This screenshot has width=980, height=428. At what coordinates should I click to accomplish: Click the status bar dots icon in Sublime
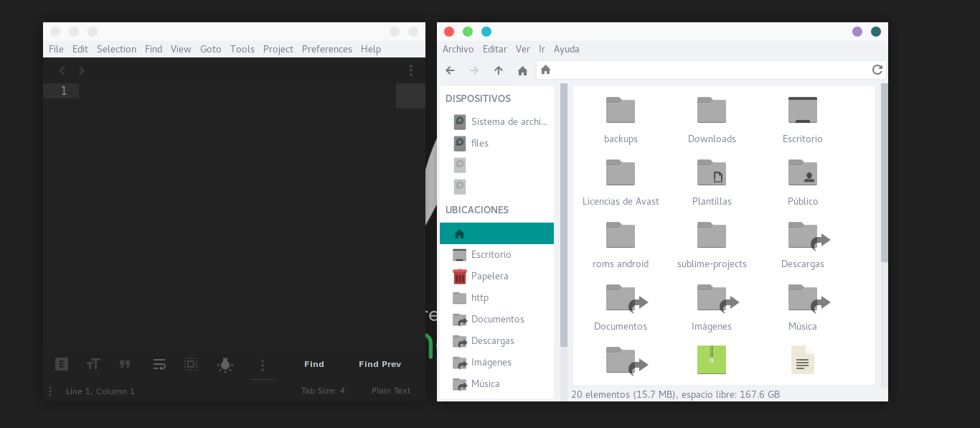pos(50,391)
